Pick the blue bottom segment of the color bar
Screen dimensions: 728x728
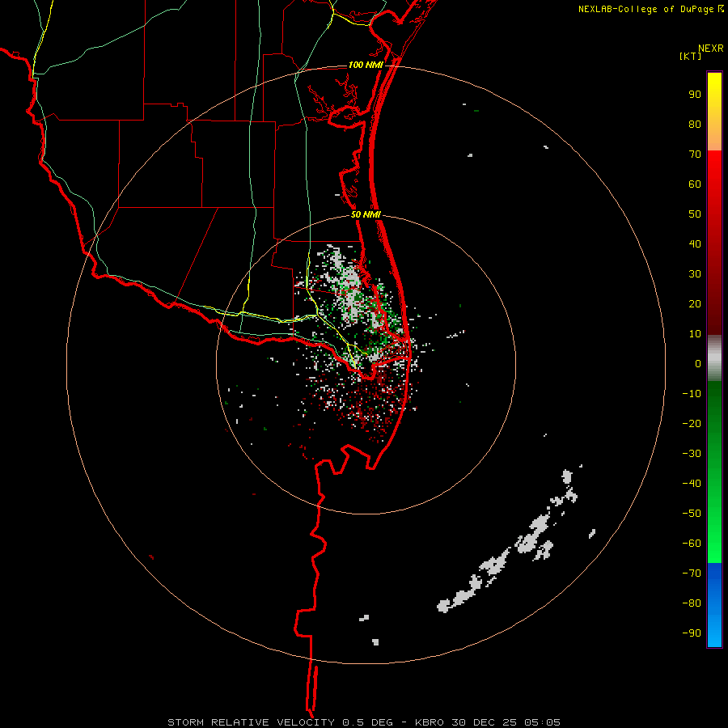tap(714, 605)
